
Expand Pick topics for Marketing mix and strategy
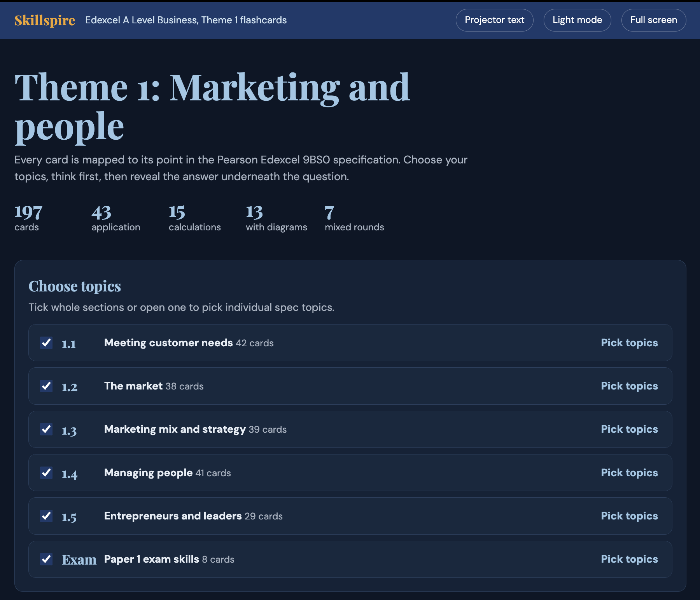(x=629, y=429)
